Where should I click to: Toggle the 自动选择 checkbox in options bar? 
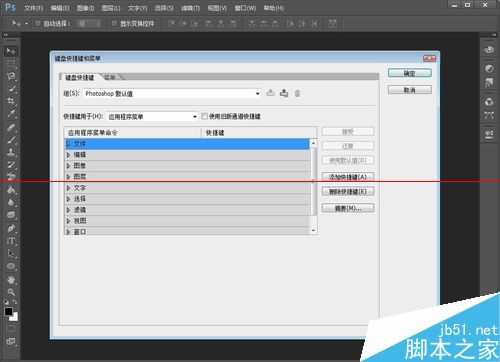tap(38, 23)
